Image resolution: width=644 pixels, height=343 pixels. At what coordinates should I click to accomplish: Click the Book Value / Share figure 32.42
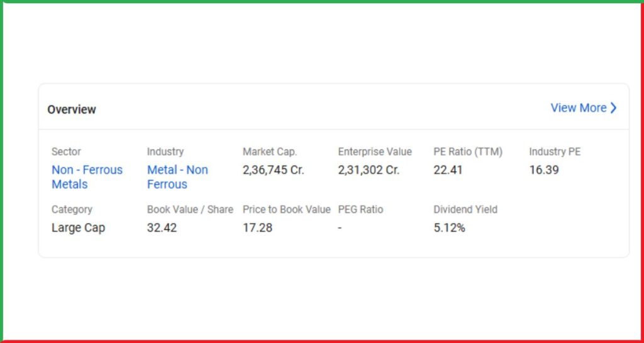click(162, 227)
